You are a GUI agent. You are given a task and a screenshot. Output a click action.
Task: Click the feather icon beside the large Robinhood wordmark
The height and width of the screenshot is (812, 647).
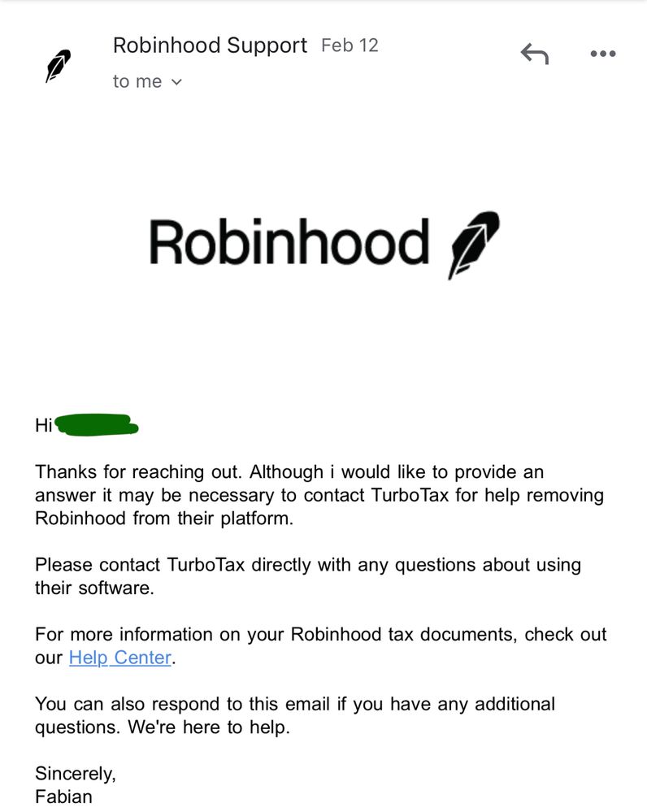[474, 245]
